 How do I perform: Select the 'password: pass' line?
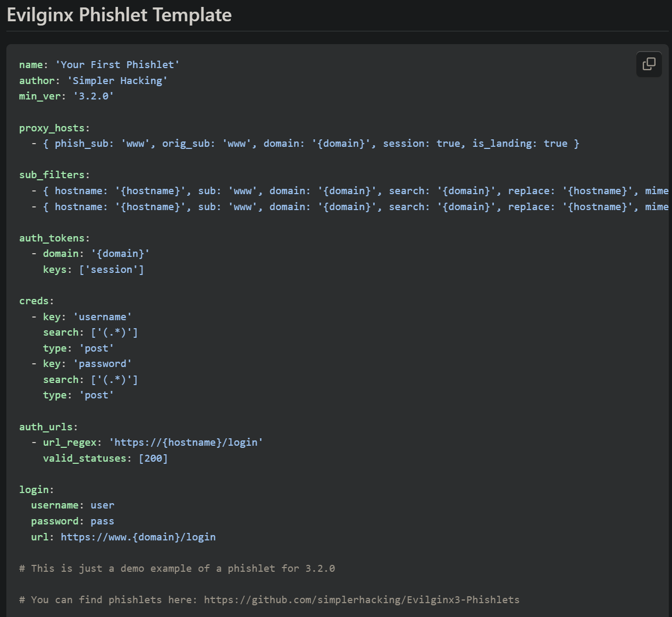pyautogui.click(x=73, y=521)
